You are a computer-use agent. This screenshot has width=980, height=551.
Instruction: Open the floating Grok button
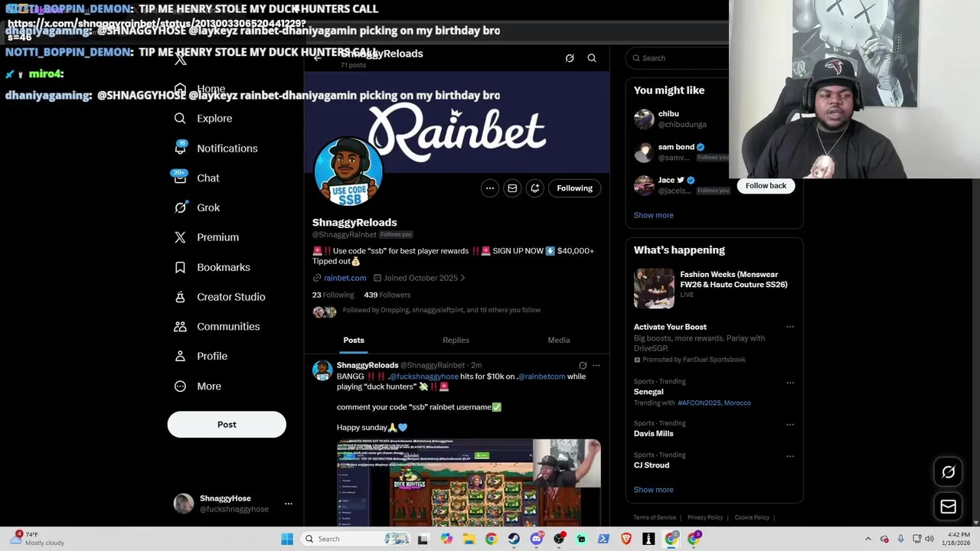point(948,472)
